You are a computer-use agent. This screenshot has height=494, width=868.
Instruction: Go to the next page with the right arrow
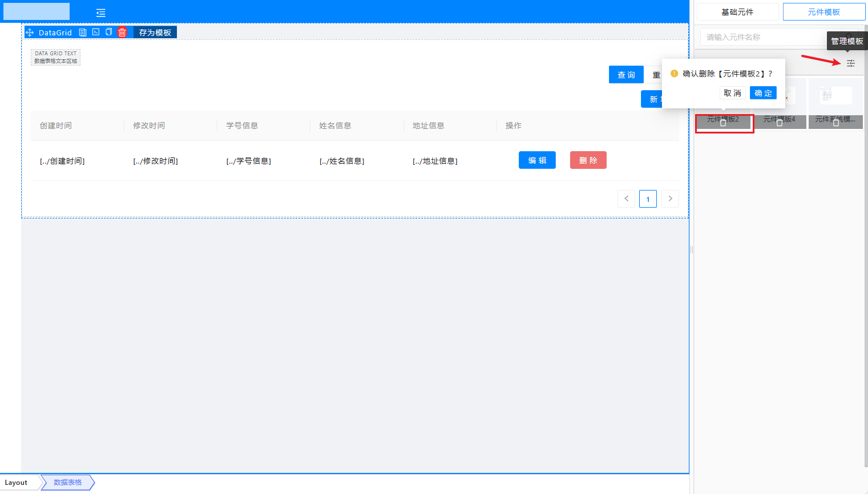click(670, 199)
